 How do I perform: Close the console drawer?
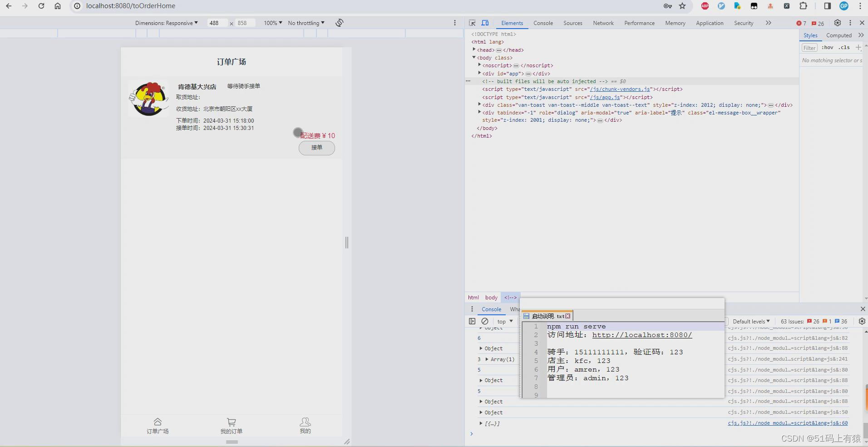pos(863,309)
